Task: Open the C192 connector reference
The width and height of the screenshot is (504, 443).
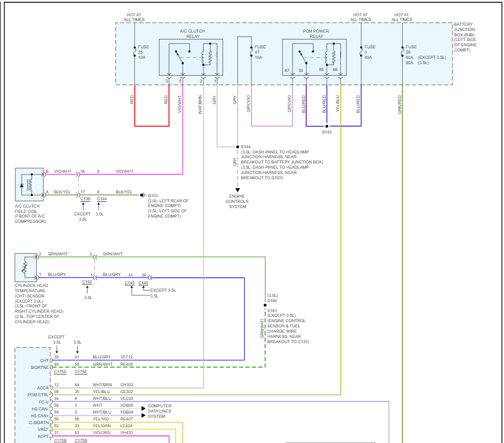Action: click(87, 282)
